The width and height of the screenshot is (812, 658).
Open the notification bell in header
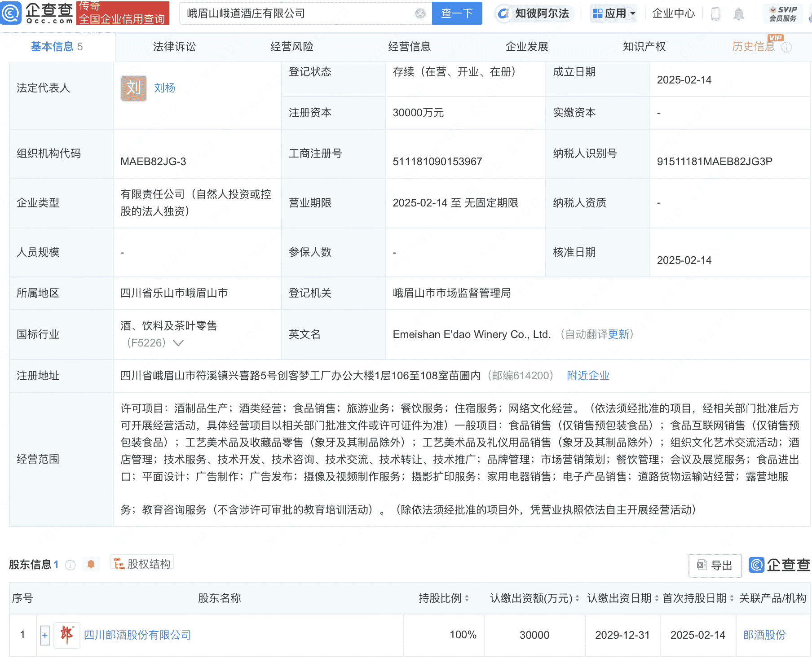pos(738,14)
